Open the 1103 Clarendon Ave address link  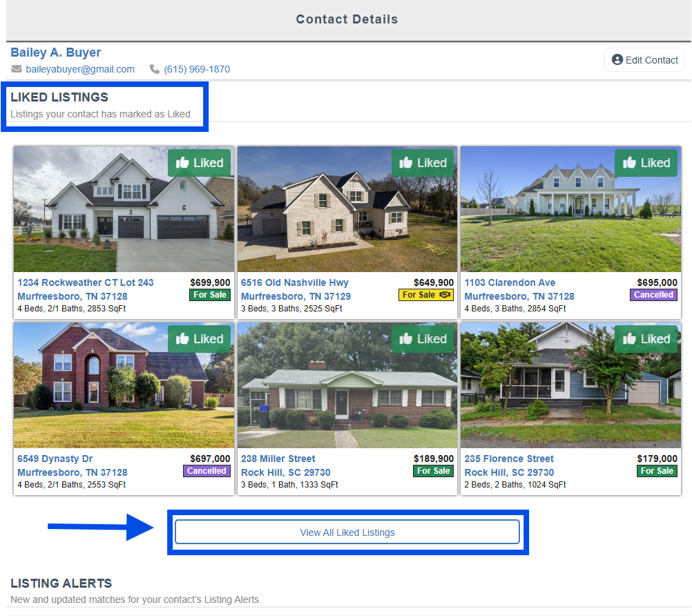510,282
